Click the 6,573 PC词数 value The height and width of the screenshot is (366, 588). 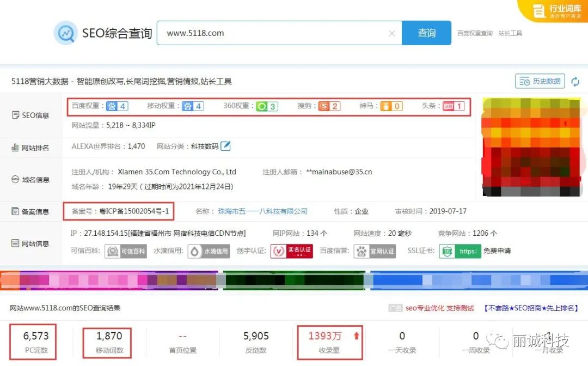(36, 336)
